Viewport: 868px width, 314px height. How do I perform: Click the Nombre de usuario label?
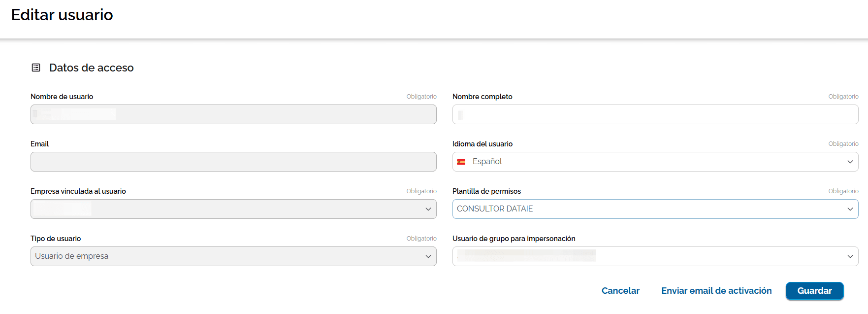click(x=62, y=97)
